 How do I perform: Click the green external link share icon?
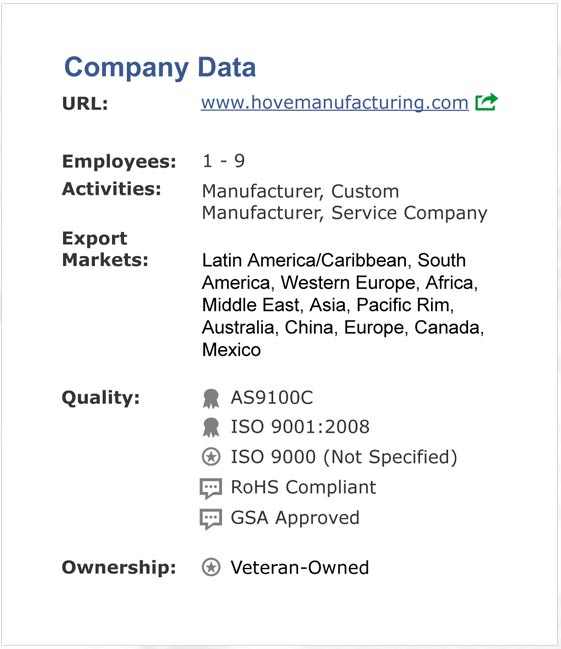(x=486, y=102)
